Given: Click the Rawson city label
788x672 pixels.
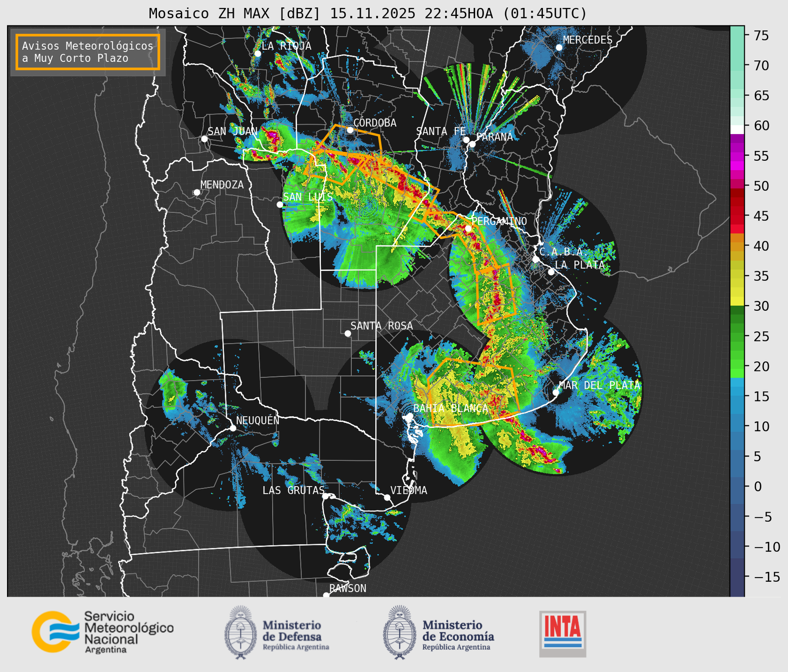Looking at the screenshot, I should pyautogui.click(x=348, y=588).
